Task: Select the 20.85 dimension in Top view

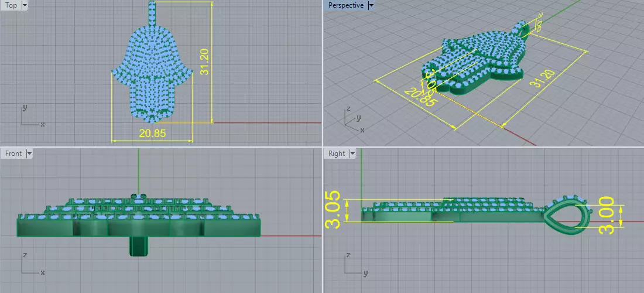Action: coord(152,133)
